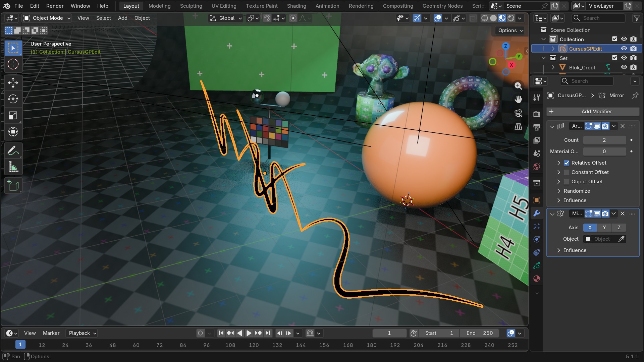Activate the Move tool
Screen dimensions: 644x362
(x=13, y=82)
